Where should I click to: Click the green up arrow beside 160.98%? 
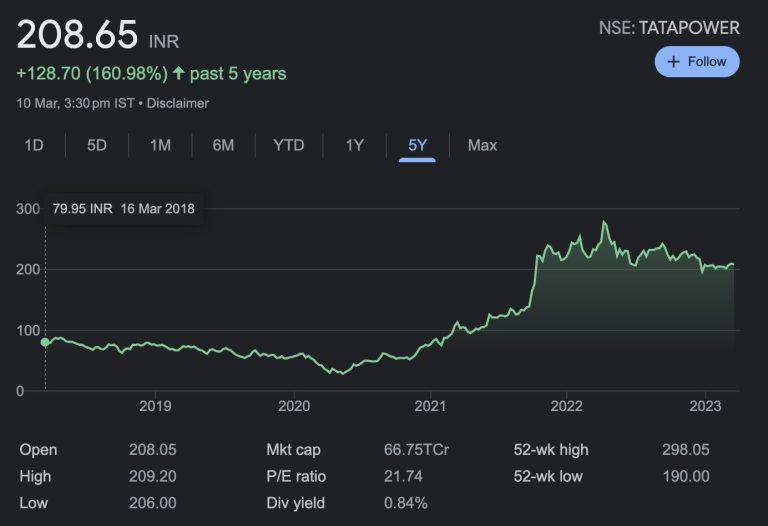pyautogui.click(x=178, y=73)
